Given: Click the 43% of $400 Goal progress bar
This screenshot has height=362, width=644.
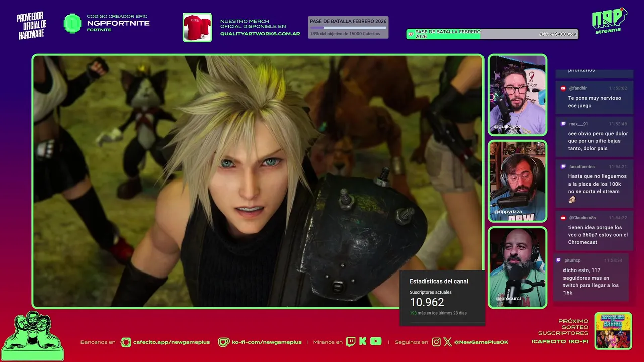Looking at the screenshot, I should point(492,34).
